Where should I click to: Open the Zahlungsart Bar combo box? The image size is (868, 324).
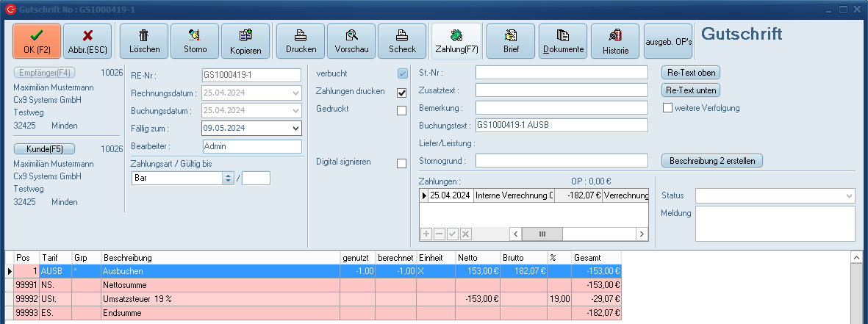[x=228, y=178]
